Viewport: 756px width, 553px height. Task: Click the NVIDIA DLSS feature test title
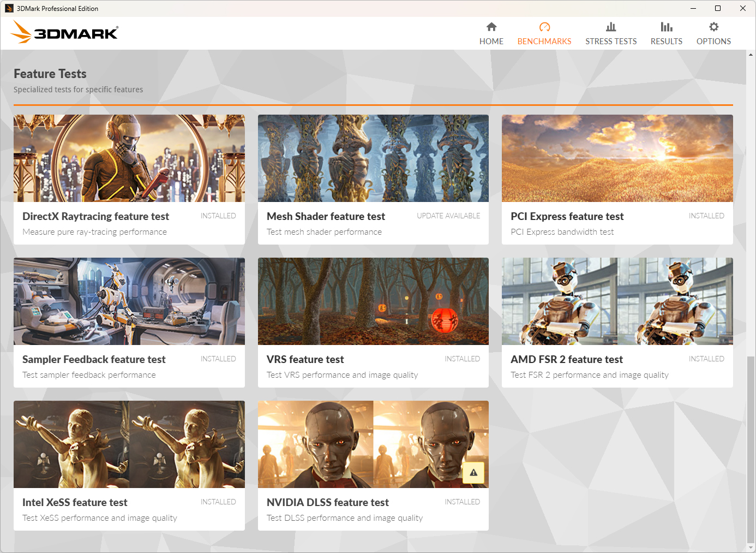(327, 503)
